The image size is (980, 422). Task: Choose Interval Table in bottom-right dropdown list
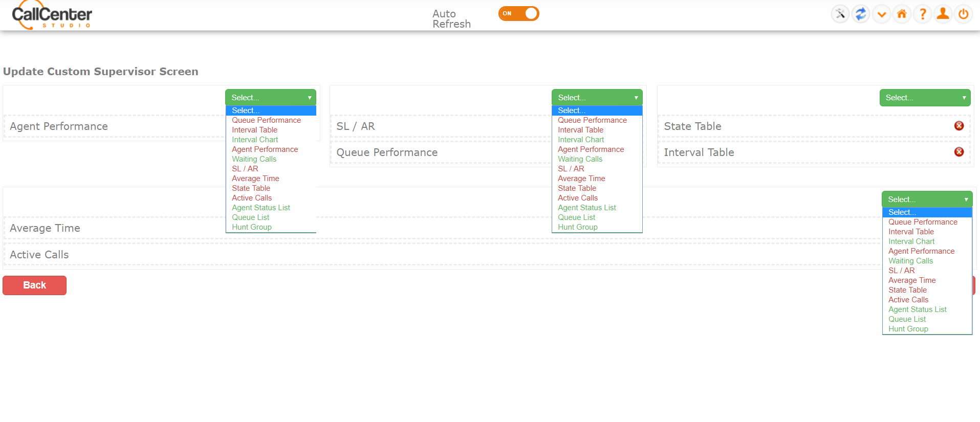point(927,232)
